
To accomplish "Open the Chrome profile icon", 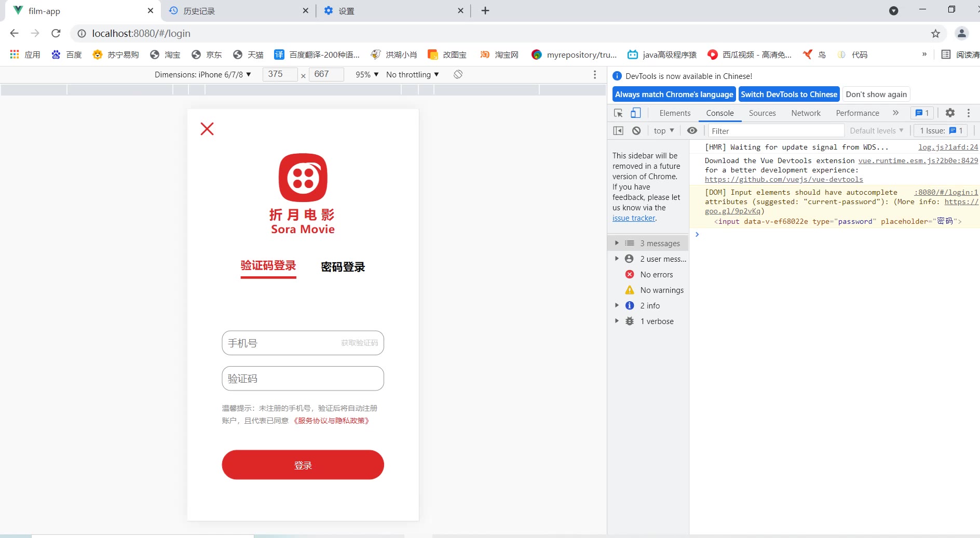I will 962,33.
